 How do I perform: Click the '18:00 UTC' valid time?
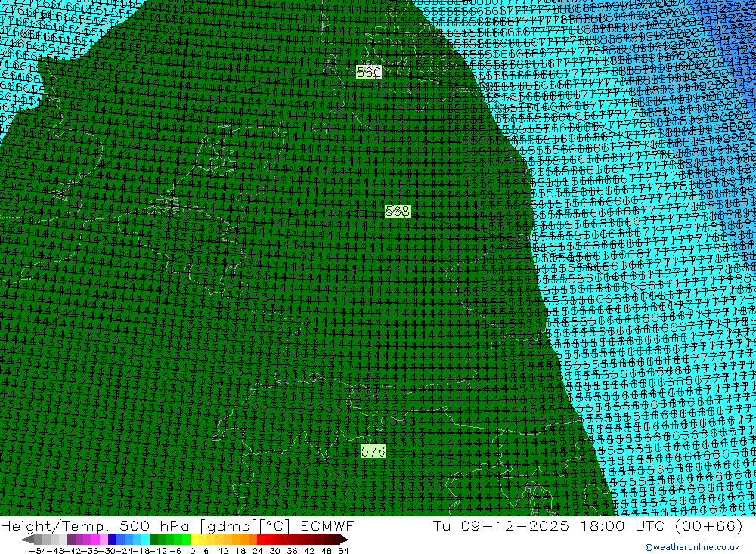(622, 526)
